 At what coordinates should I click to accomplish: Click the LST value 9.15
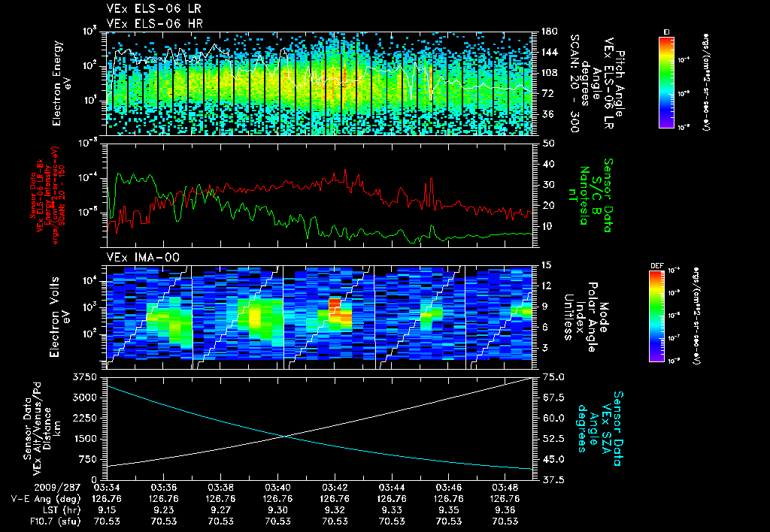point(107,510)
